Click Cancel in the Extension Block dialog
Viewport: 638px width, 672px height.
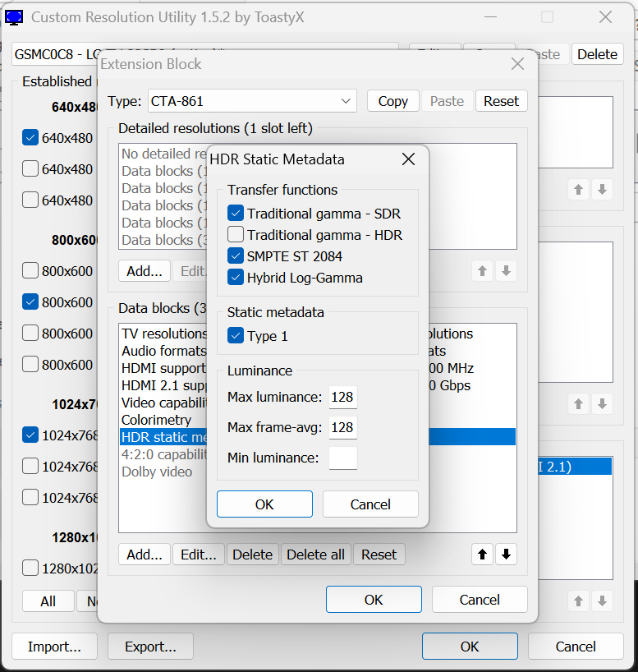coord(480,599)
